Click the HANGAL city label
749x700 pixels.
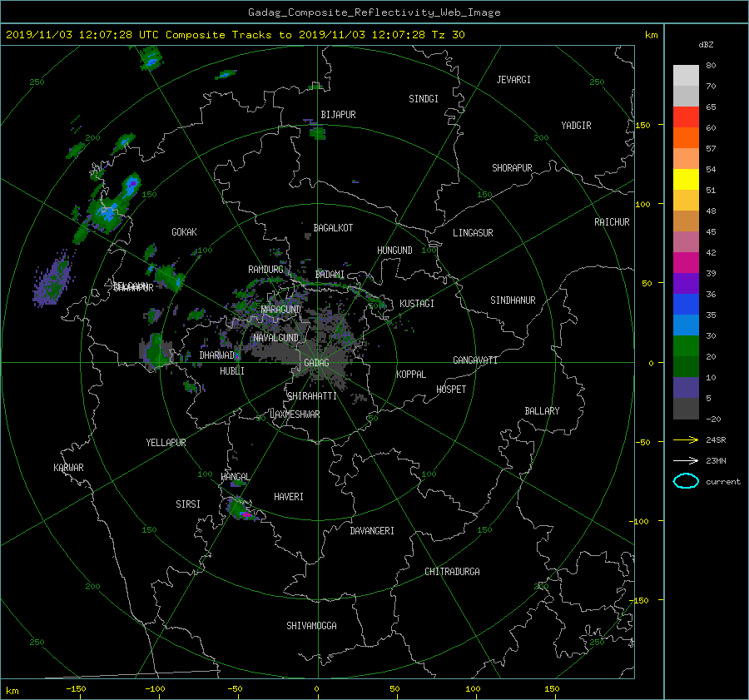(235, 477)
